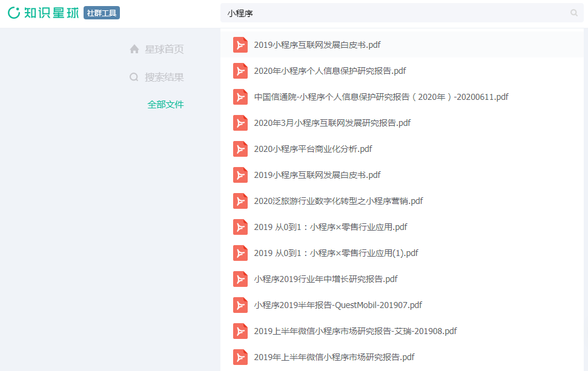This screenshot has width=588, height=371.
Task: Open 2020泛旅游行业数字化转型之小程序营销.pdf
Action: tap(339, 202)
